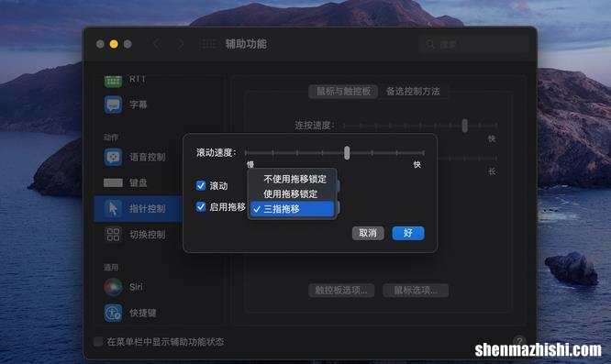
Task: Select the checked 三指拖移 option
Action: (x=293, y=209)
